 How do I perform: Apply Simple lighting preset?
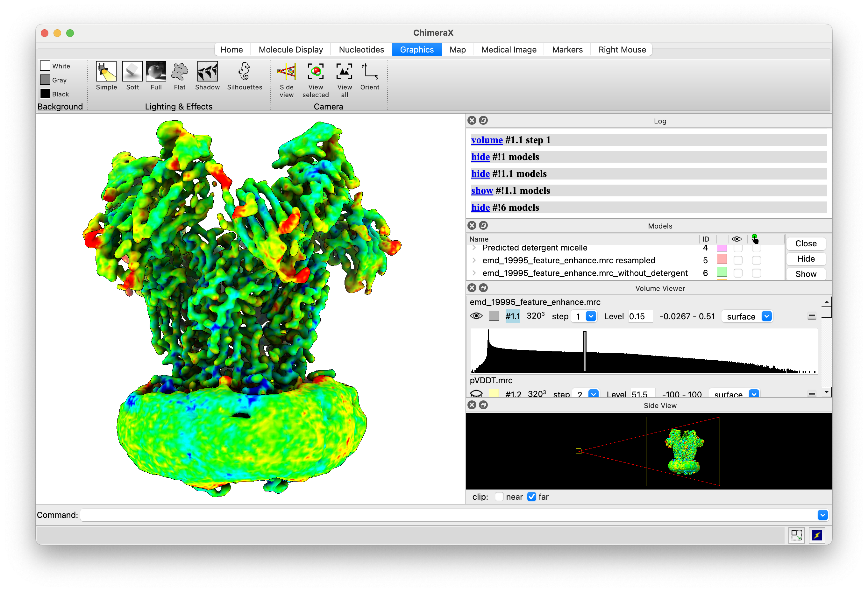tap(106, 76)
